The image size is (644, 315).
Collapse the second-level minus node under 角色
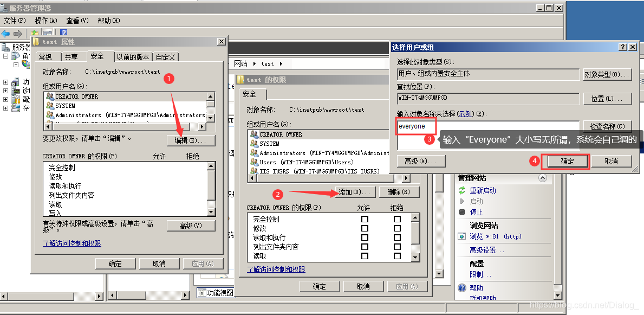pyautogui.click(x=16, y=65)
